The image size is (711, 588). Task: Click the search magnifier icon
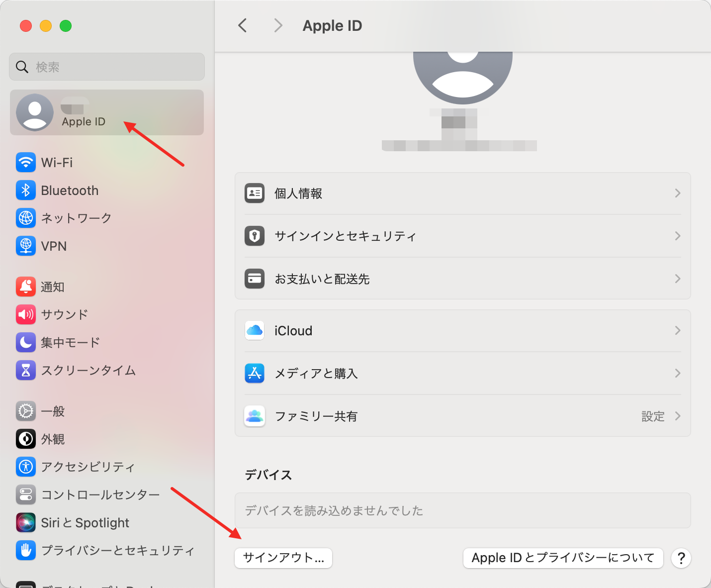22,67
